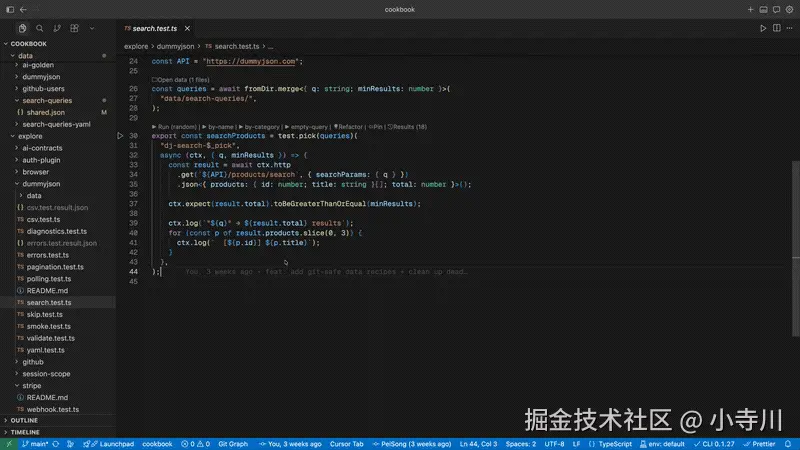
Task: Click the plus icon in title bar
Action: coord(751,9)
